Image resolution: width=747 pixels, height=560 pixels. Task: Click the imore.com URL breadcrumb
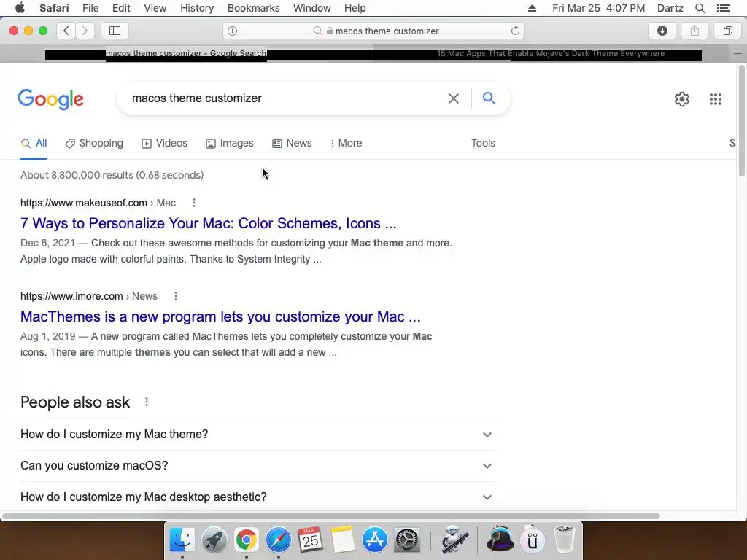pyautogui.click(x=88, y=296)
